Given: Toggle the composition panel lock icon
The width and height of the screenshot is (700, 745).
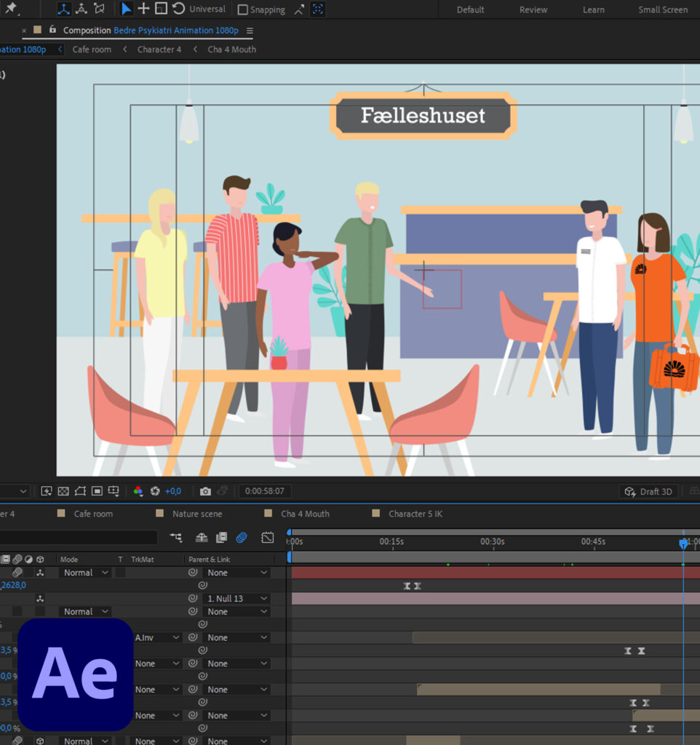Looking at the screenshot, I should 52,30.
